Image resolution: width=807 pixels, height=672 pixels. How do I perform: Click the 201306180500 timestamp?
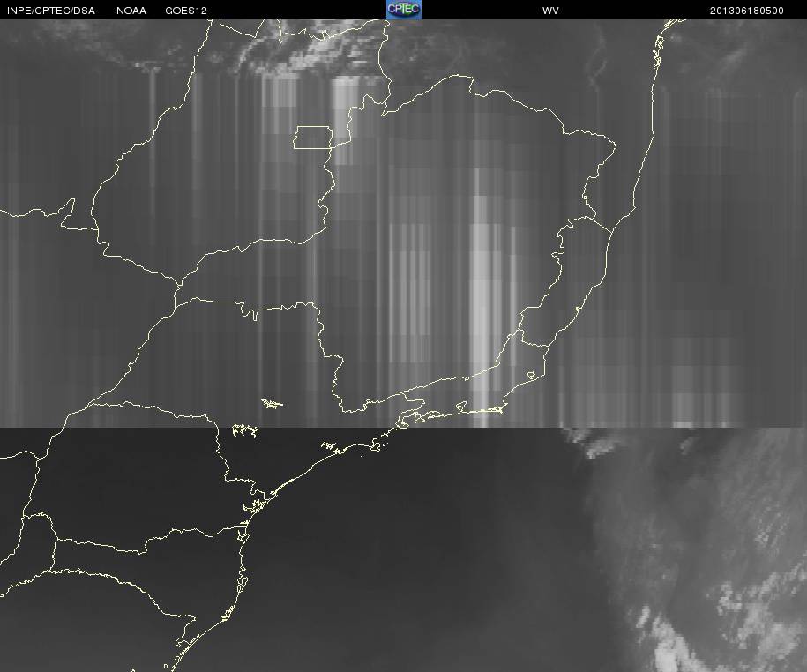(x=747, y=11)
